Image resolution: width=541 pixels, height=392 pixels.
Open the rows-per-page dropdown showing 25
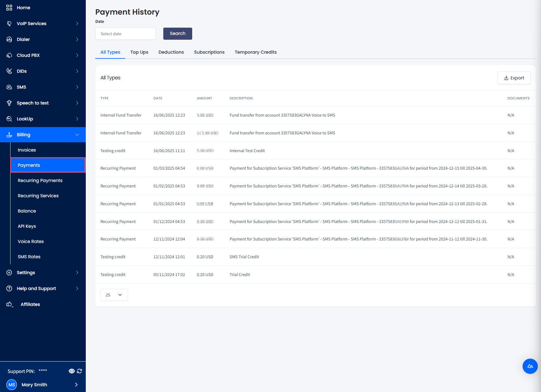[114, 295]
